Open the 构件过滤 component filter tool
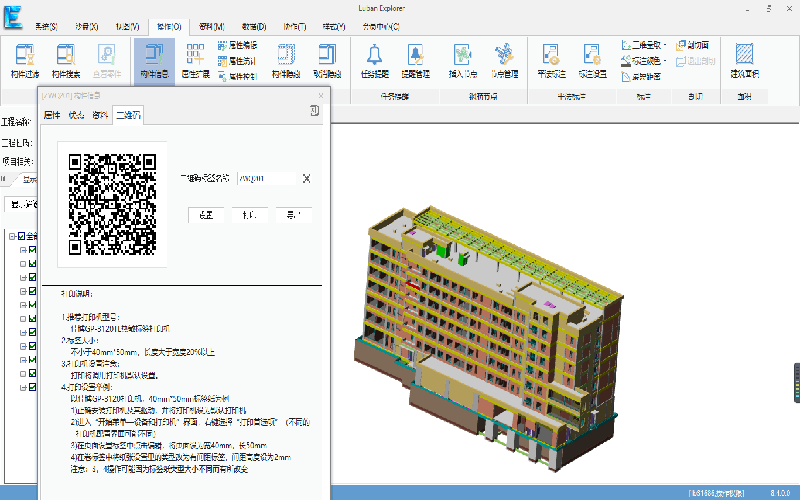The image size is (800, 500). coord(25,61)
